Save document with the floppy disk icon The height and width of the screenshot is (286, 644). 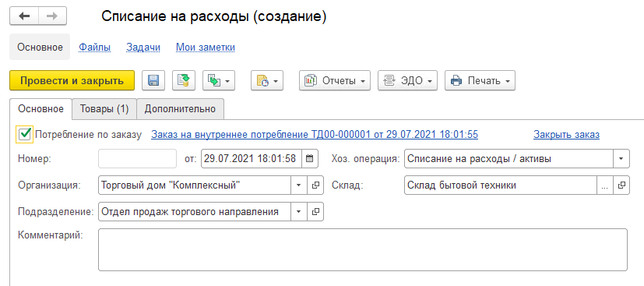click(153, 80)
